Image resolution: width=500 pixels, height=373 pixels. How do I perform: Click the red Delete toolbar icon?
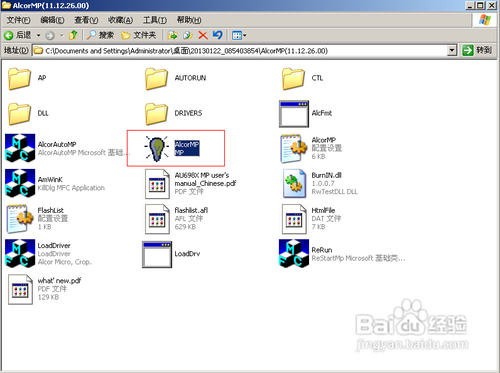(x=203, y=35)
